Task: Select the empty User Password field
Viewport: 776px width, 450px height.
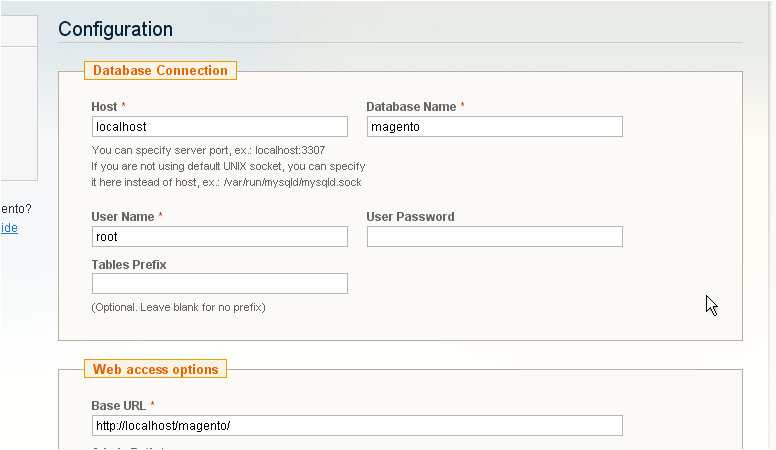Action: click(x=494, y=237)
